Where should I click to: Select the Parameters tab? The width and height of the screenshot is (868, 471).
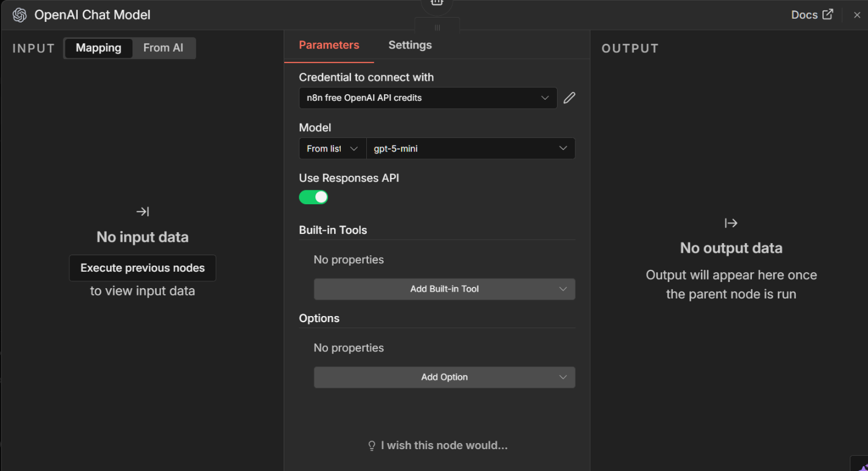point(329,45)
